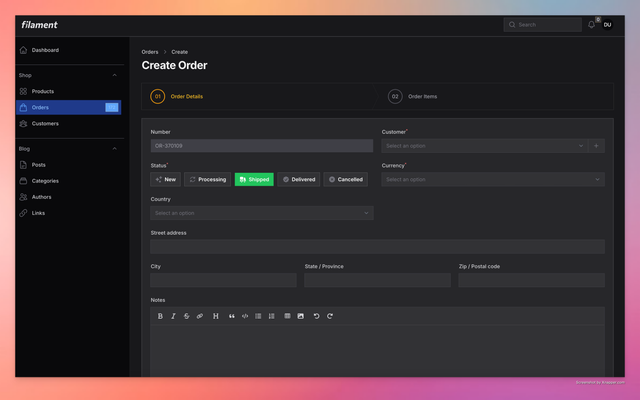Insert link in Notes editor
This screenshot has height=400, width=640.
coord(200,316)
